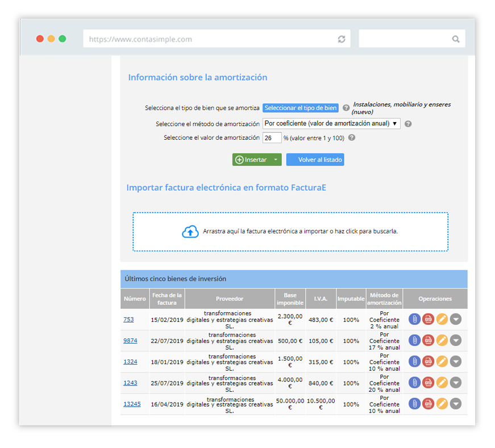This screenshot has width=495, height=448.
Task: Open invoice number 9874 link
Action: tap(130, 341)
